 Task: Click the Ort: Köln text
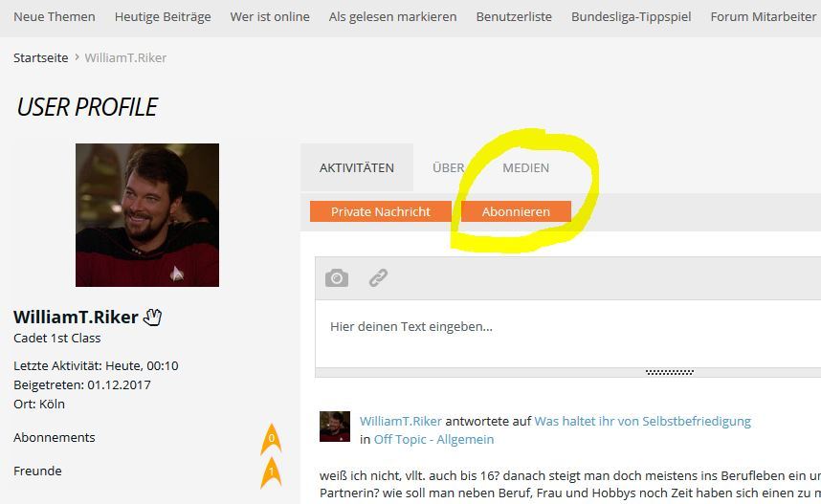tap(39, 404)
